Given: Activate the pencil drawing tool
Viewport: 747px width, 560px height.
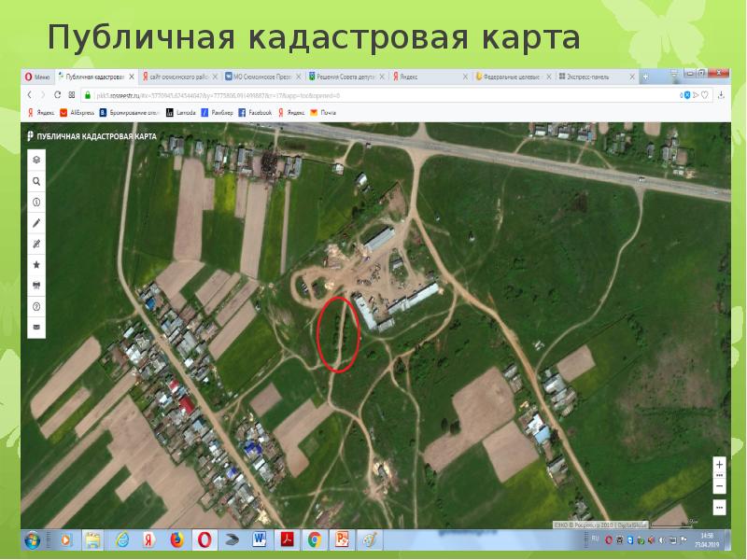Looking at the screenshot, I should coord(36,222).
